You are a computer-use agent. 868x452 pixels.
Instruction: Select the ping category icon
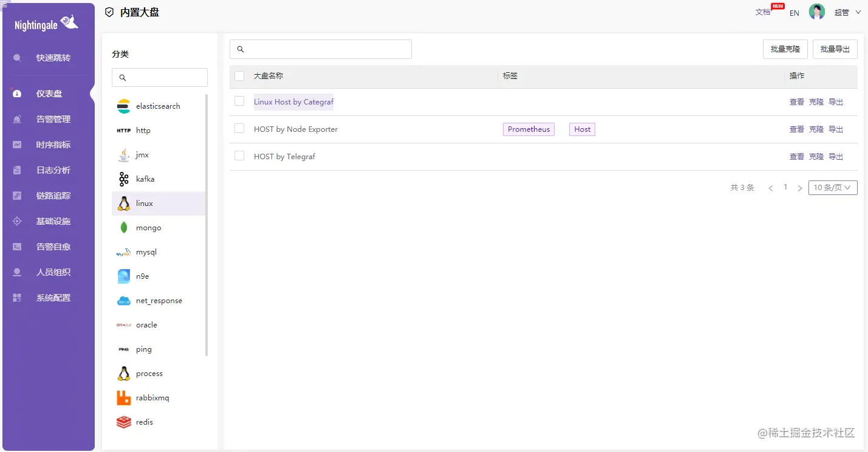(124, 349)
